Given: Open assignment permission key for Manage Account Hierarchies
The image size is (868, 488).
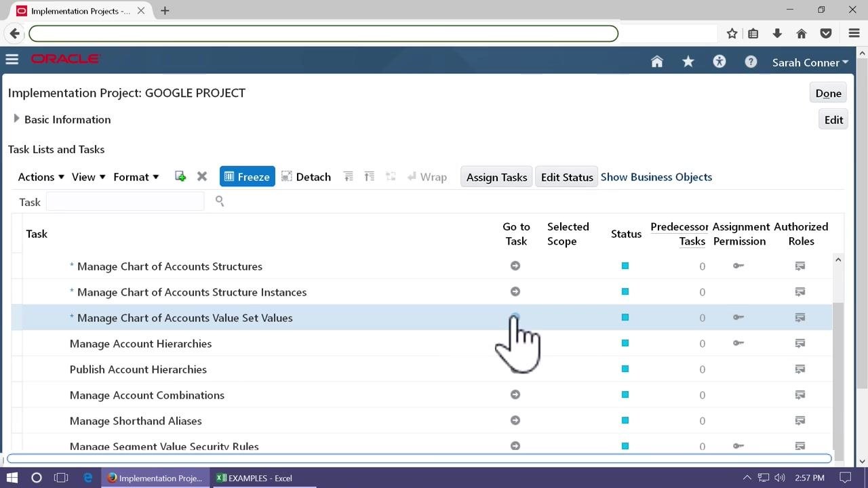Looking at the screenshot, I should [738, 343].
